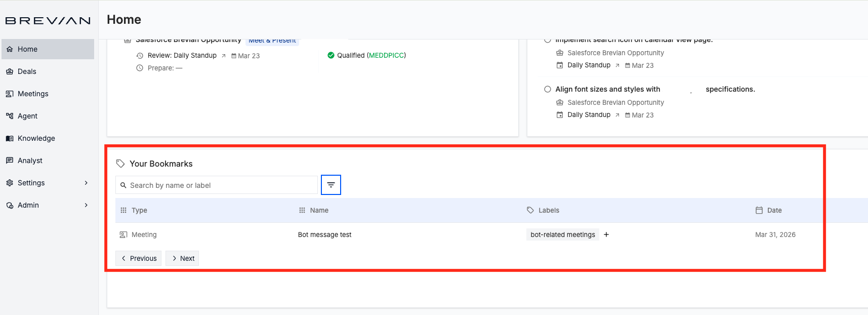Open the Knowledge section
The image size is (868, 315).
(x=36, y=138)
